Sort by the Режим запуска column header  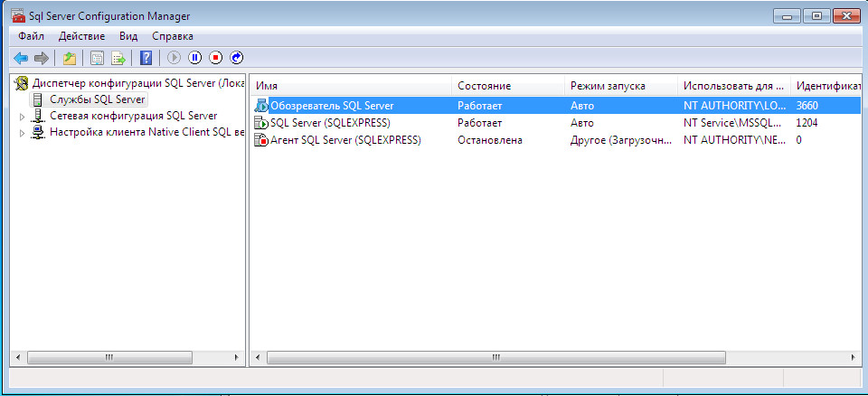coord(621,86)
